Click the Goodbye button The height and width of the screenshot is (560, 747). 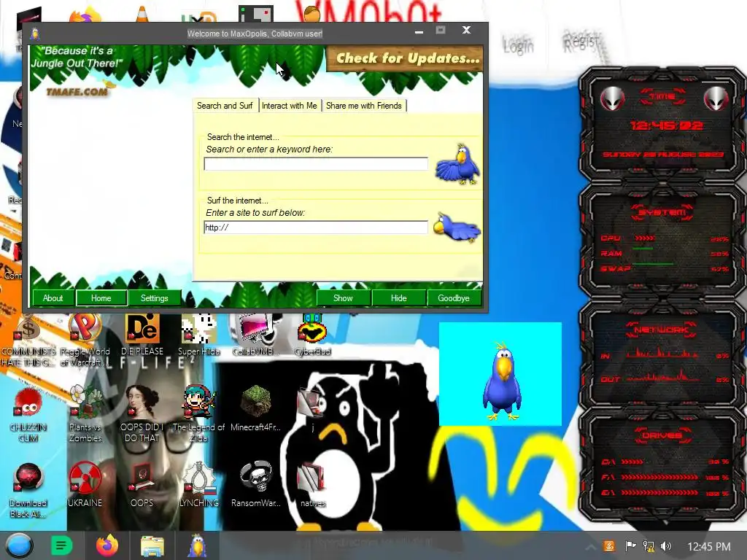(x=454, y=298)
